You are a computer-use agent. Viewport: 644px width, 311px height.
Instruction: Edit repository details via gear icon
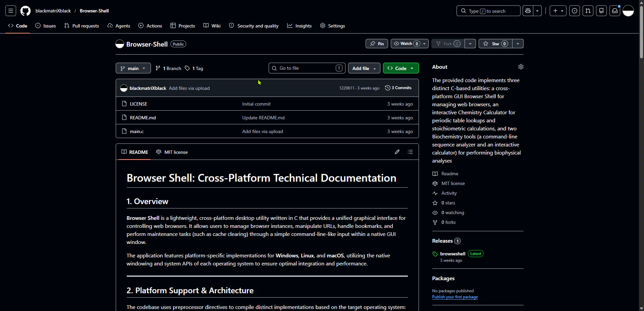coord(521,67)
